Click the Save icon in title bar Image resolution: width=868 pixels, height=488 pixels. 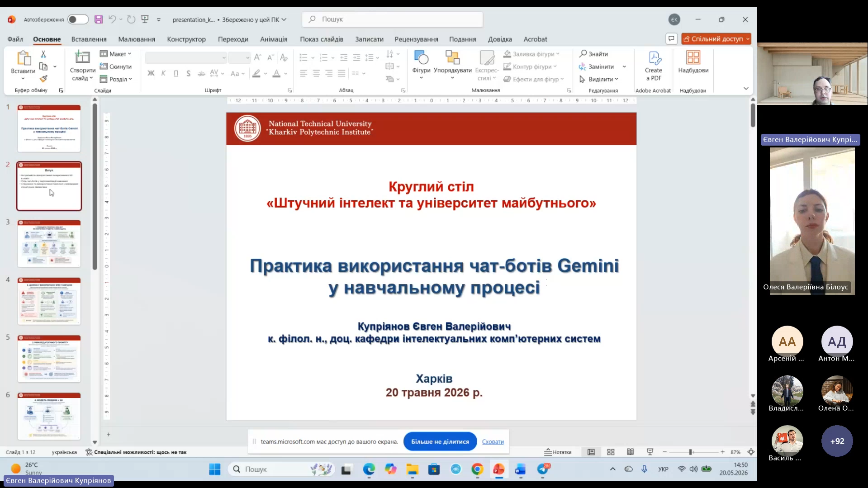pyautogui.click(x=98, y=19)
